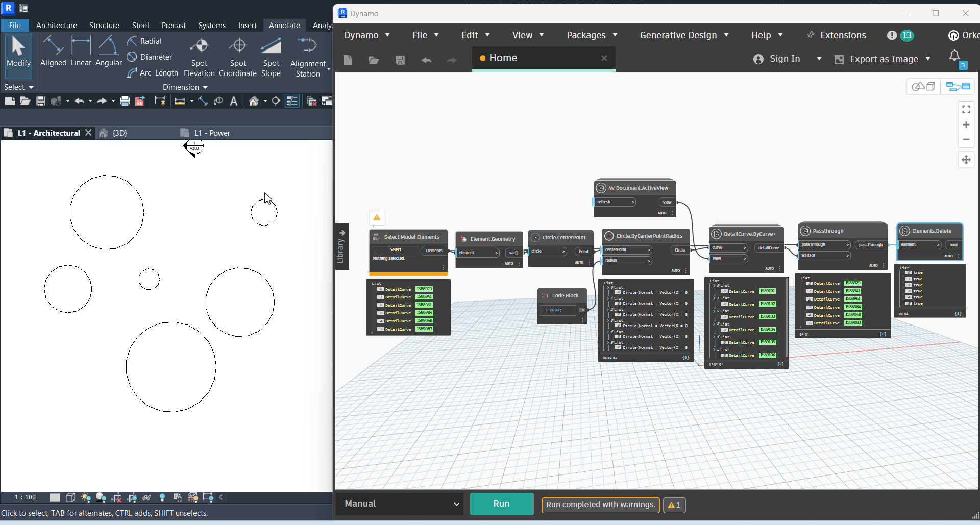Expand the Select dropdown in Revit ribbon

coord(18,87)
